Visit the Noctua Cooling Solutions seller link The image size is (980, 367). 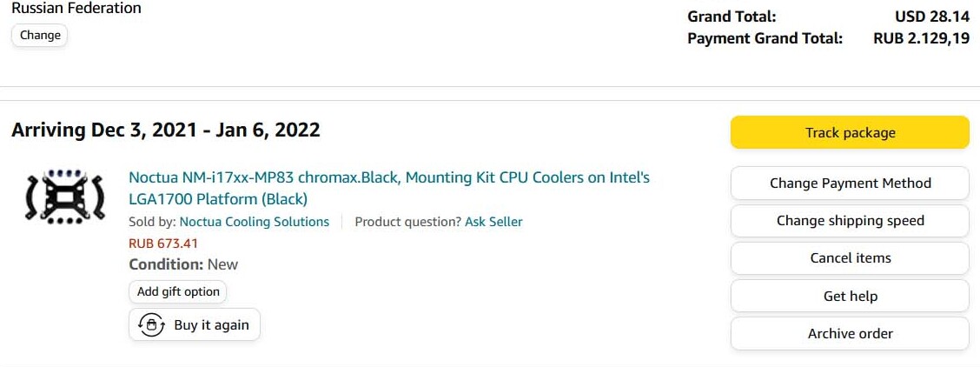pyautogui.click(x=255, y=222)
